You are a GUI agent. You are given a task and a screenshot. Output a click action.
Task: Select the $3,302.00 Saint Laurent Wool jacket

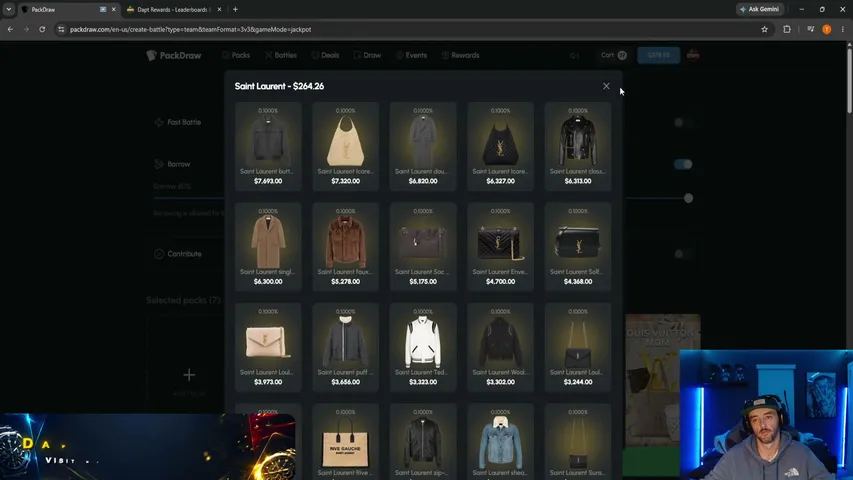pos(500,347)
